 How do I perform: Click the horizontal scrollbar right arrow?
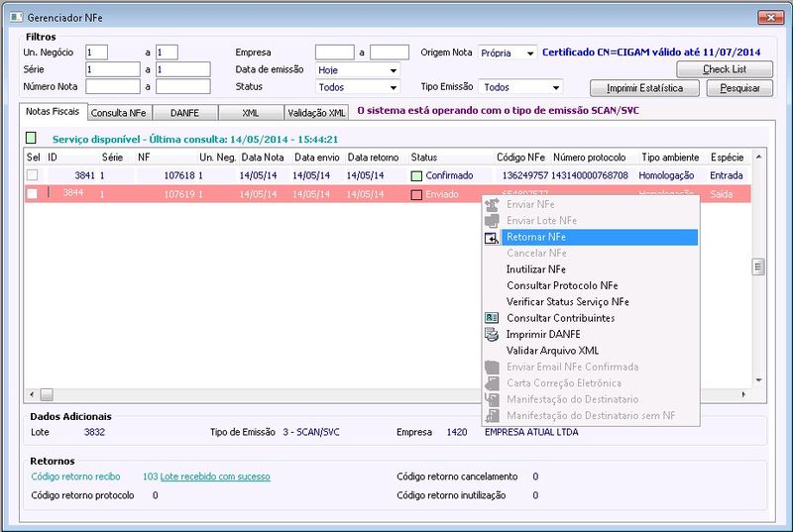point(742,394)
